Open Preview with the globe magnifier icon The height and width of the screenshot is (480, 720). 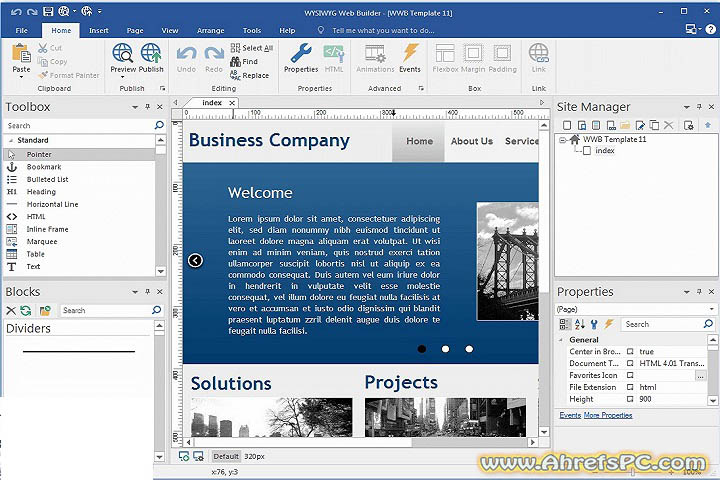123,53
